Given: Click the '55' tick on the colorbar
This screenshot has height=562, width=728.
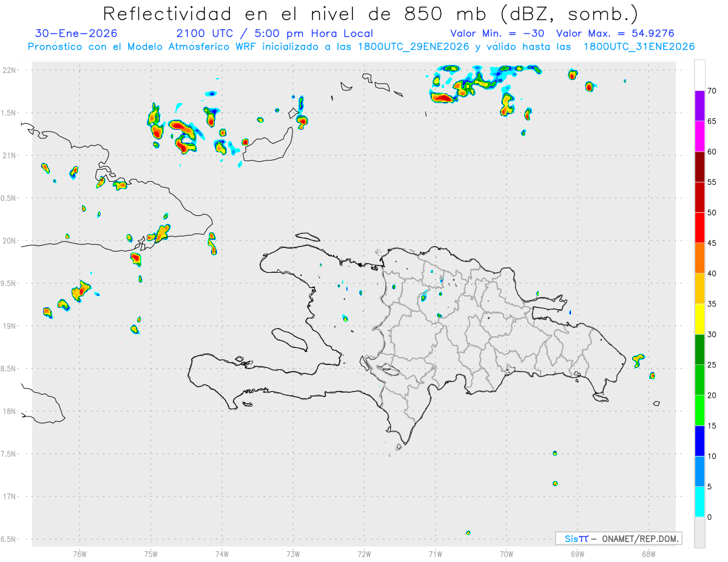Looking at the screenshot, I should (712, 182).
